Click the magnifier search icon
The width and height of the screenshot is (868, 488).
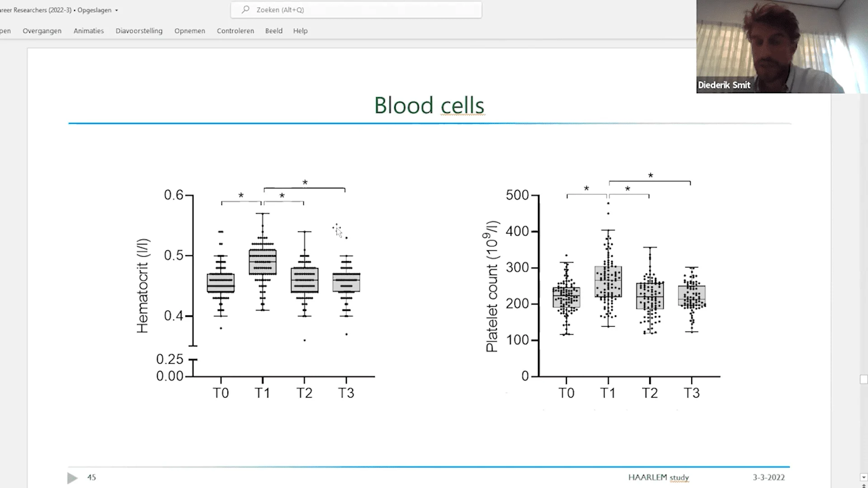coord(245,9)
